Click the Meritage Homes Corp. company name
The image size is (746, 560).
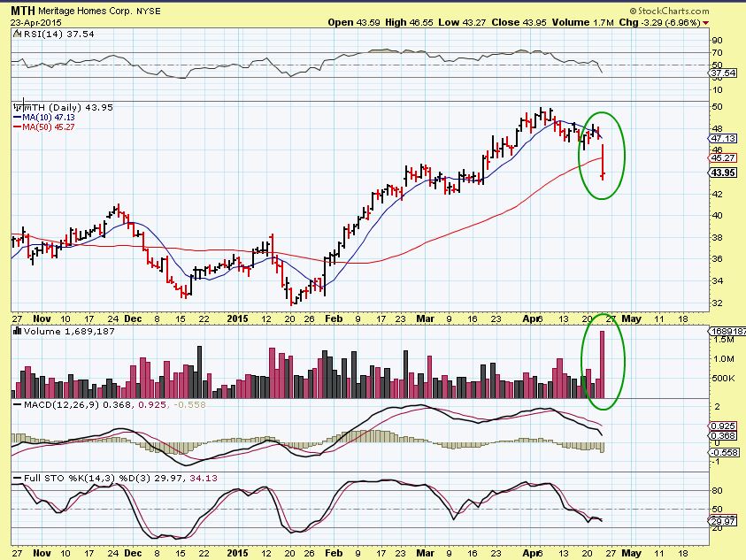86,11
